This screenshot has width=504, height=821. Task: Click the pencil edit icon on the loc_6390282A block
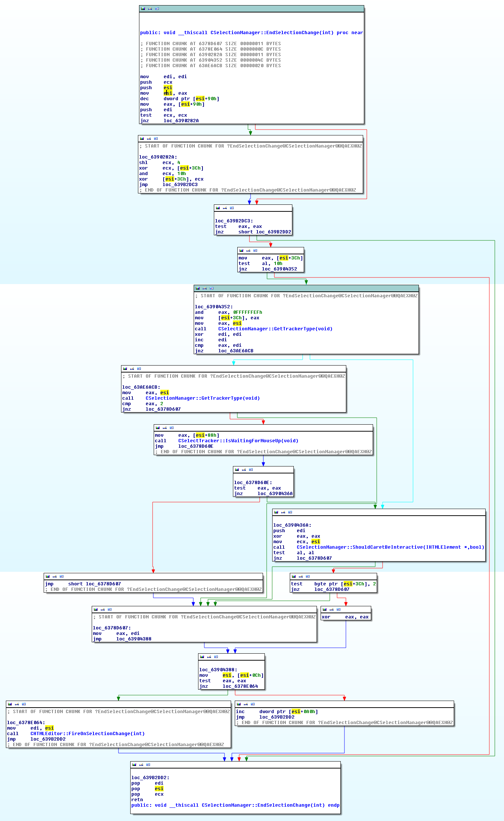149,138
